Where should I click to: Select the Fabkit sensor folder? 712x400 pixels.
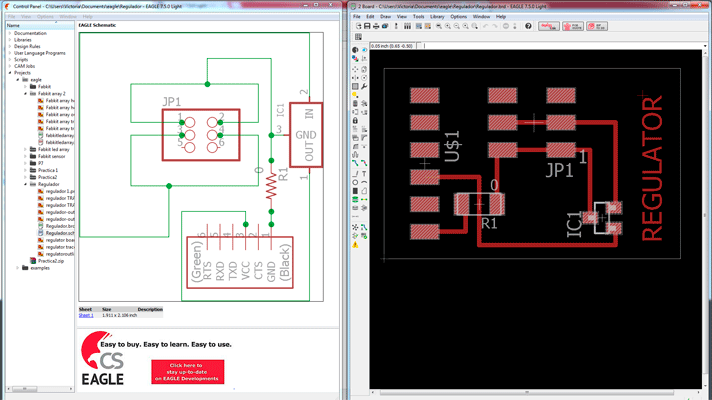click(48, 156)
